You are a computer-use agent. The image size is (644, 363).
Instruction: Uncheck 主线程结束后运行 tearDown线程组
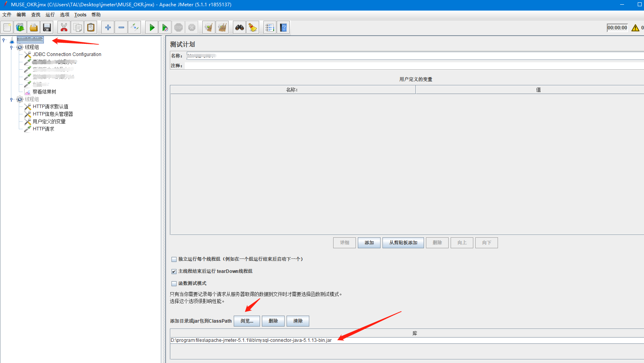[174, 271]
